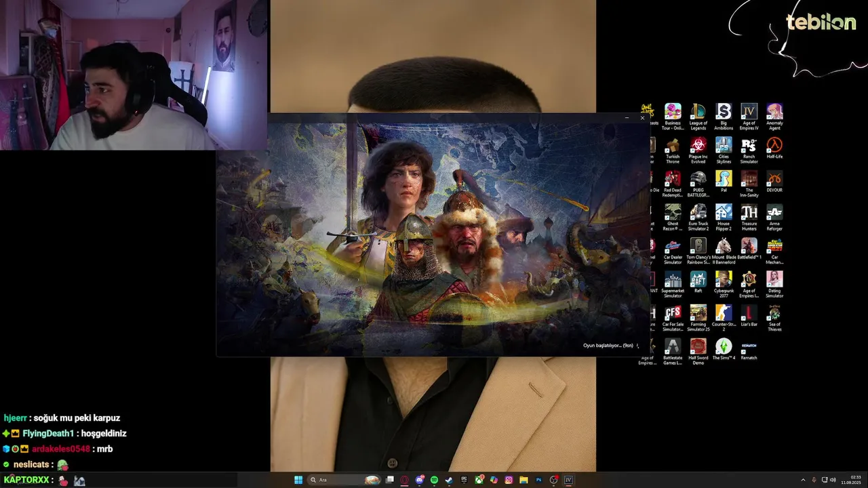Screen dimensions: 868x488
Task: Open Copilot from the taskbar
Action: click(x=494, y=480)
